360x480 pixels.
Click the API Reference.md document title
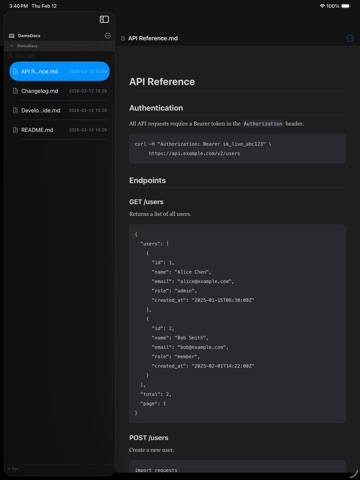click(x=153, y=38)
